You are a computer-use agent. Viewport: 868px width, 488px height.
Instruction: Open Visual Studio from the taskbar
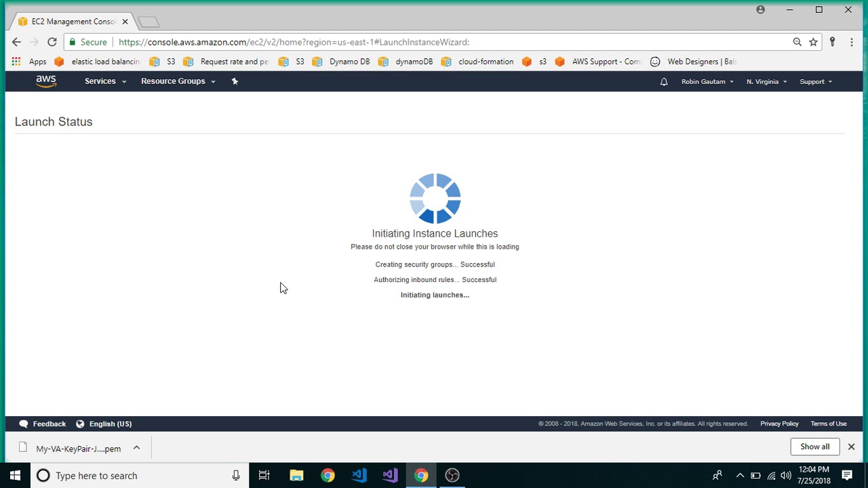pos(390,476)
